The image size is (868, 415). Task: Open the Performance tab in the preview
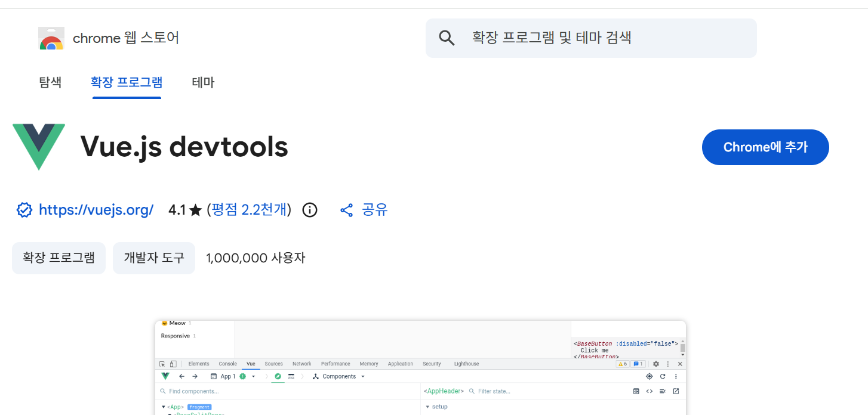pyautogui.click(x=335, y=364)
